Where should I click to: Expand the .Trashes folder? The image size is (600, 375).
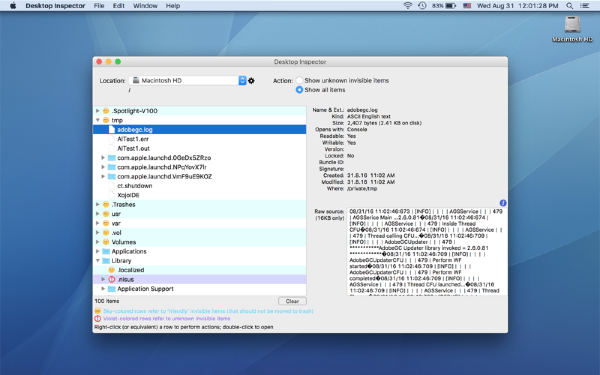pos(98,204)
